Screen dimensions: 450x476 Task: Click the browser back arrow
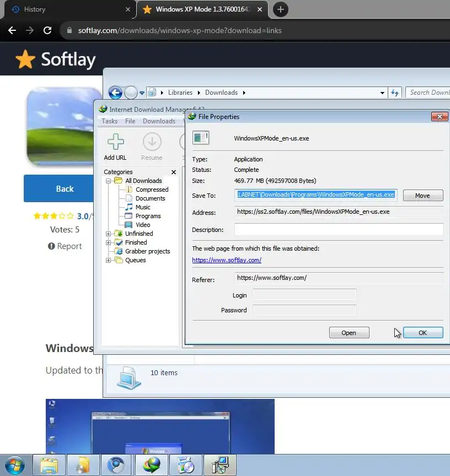(12, 30)
